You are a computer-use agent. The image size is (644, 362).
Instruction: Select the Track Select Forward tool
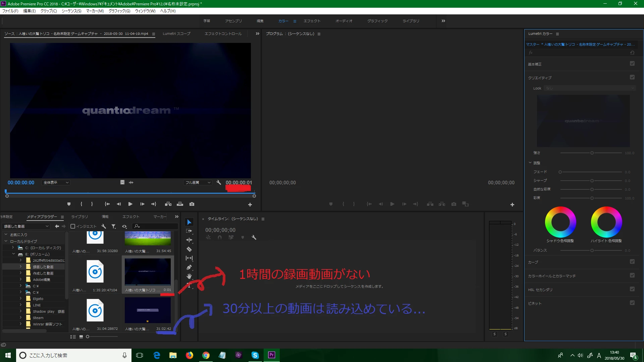(x=189, y=231)
